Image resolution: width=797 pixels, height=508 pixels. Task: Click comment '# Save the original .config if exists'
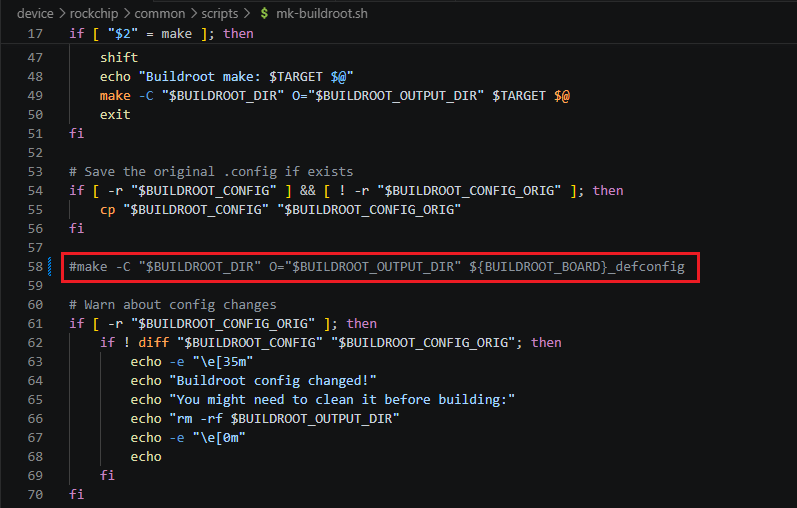tap(211, 172)
